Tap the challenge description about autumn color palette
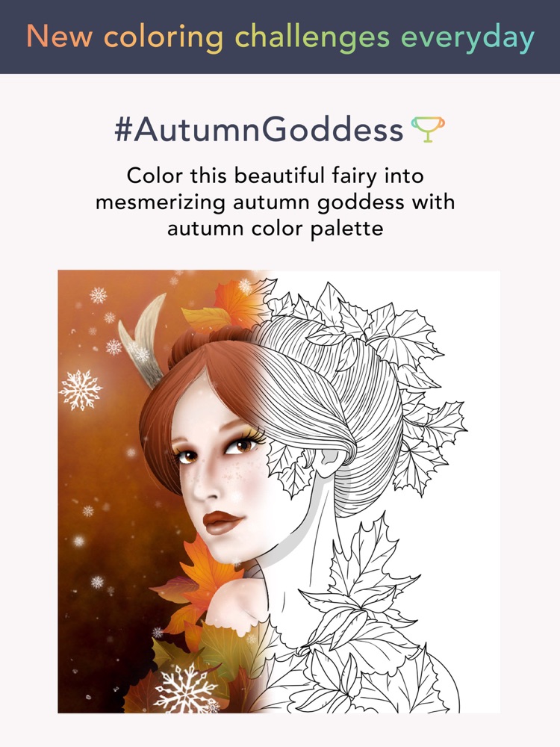The width and height of the screenshot is (560, 747). pos(276,202)
